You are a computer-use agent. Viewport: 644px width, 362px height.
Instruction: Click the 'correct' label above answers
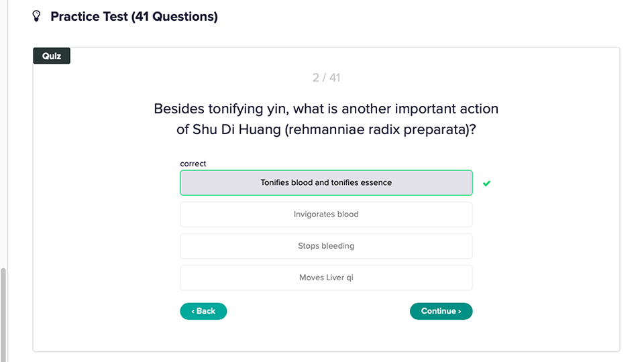tap(193, 164)
